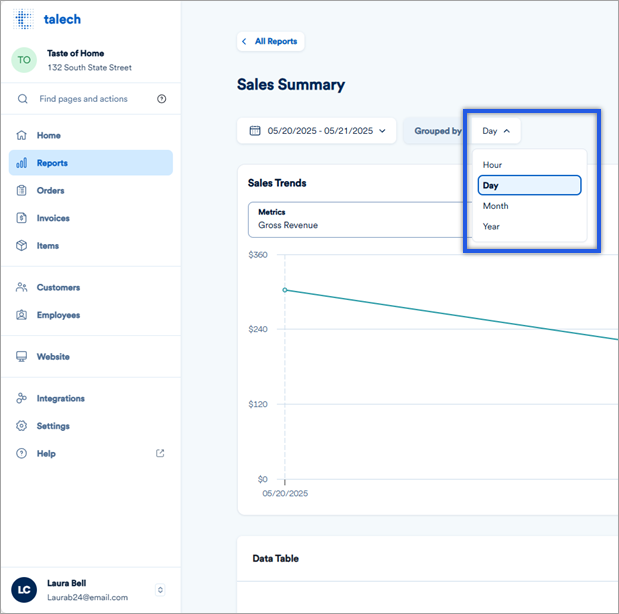
Task: Go to Home in sidebar
Action: 91,135
